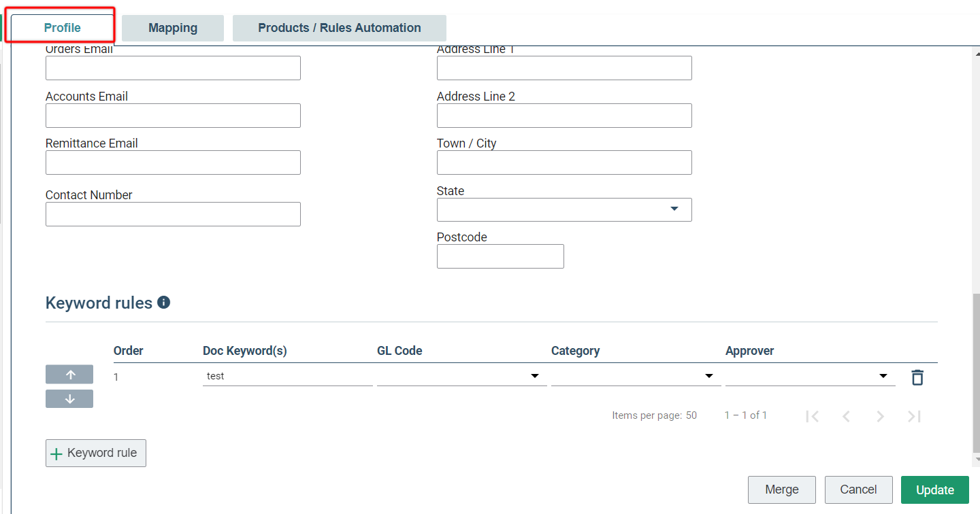Switch to the Mapping tab
Viewport: 980px width, 514px height.
[x=173, y=28]
